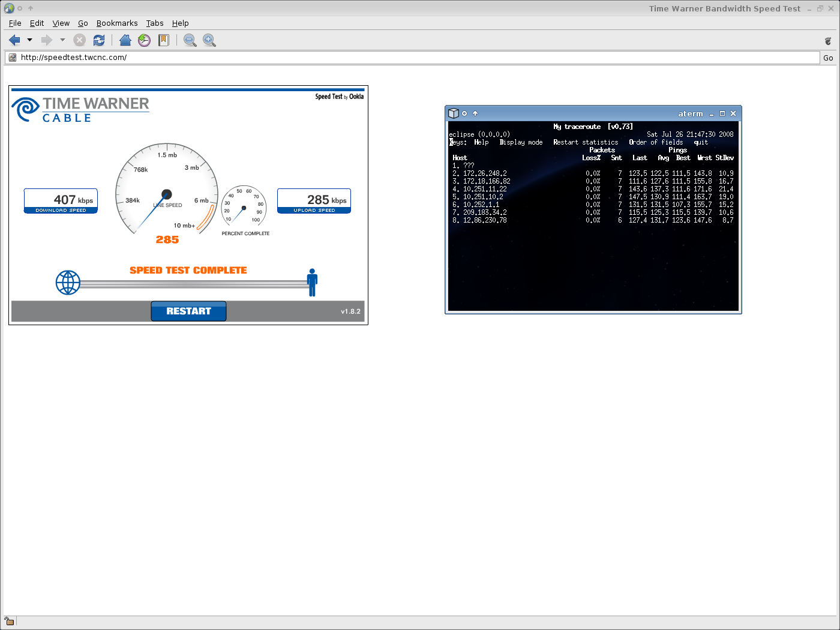The height and width of the screenshot is (630, 840).
Task: Click the grey progress track between globe and person
Action: pos(194,284)
